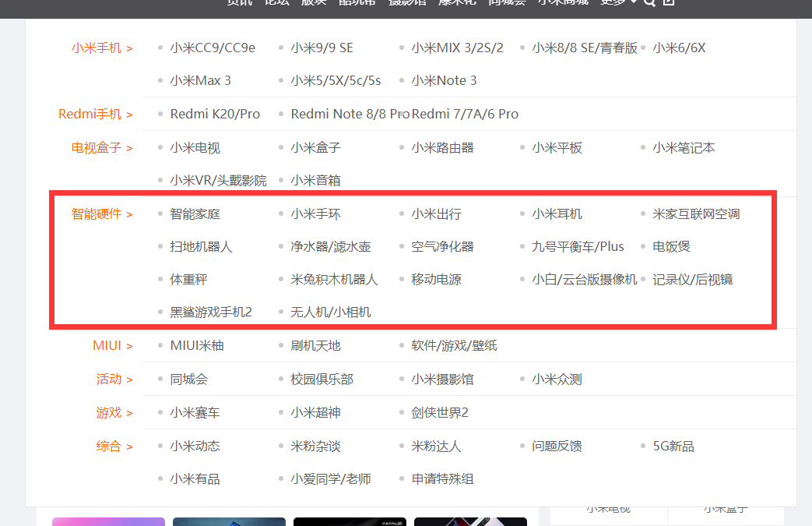Screen dimensions: 812x526
Task: Open 记录仪/后视镜 board
Action: pyautogui.click(x=693, y=280)
